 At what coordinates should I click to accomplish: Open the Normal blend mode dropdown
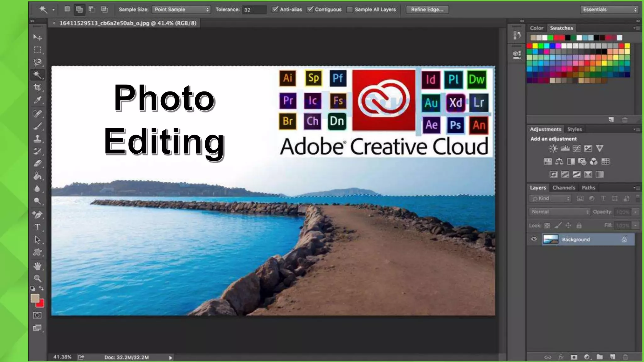pos(559,212)
